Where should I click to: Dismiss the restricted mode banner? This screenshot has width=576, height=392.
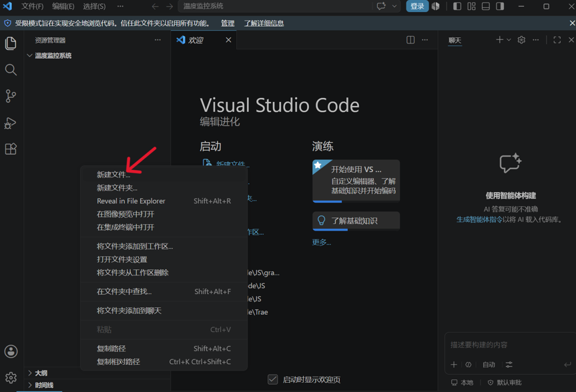[571, 23]
